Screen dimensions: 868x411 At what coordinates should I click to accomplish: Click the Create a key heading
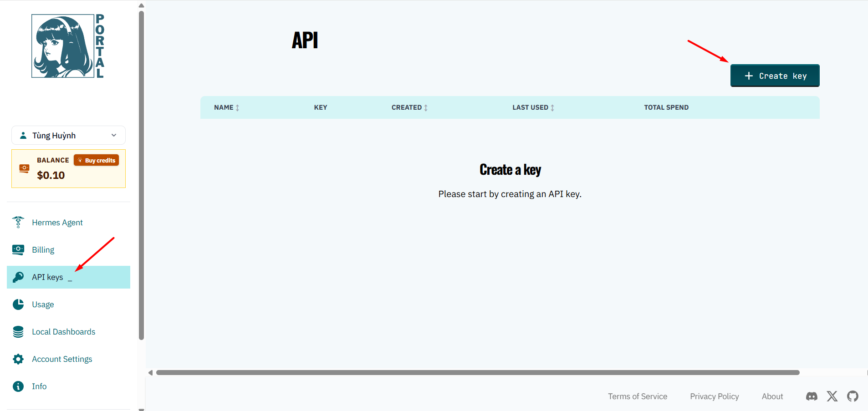click(x=510, y=170)
